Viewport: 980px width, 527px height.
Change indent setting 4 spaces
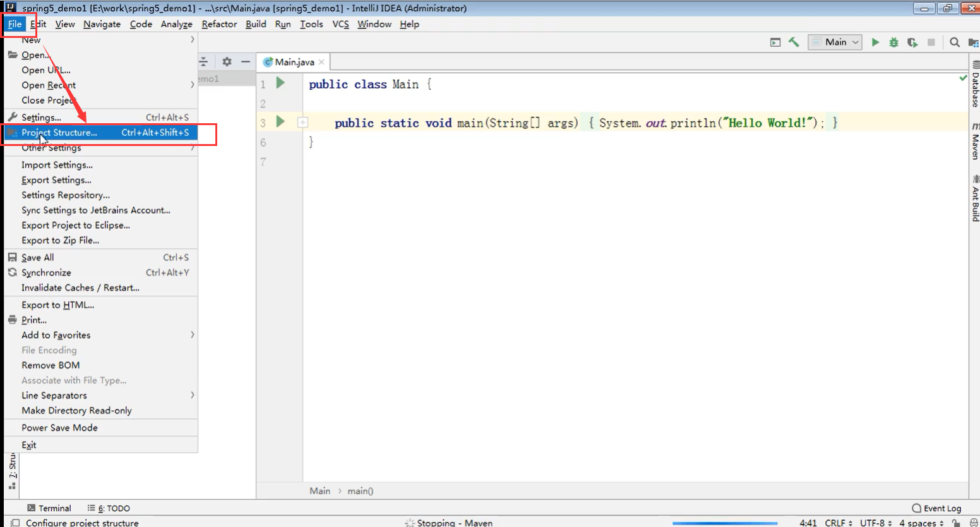pyautogui.click(x=921, y=523)
